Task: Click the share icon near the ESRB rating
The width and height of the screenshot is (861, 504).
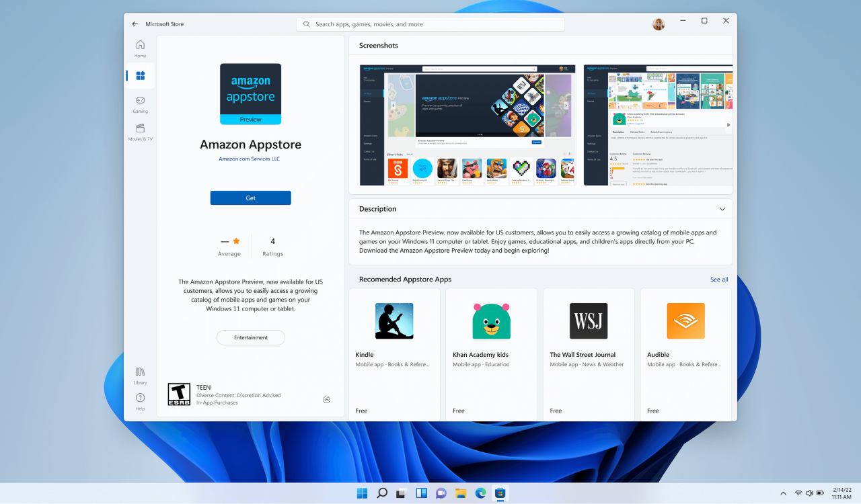Action: tap(327, 399)
